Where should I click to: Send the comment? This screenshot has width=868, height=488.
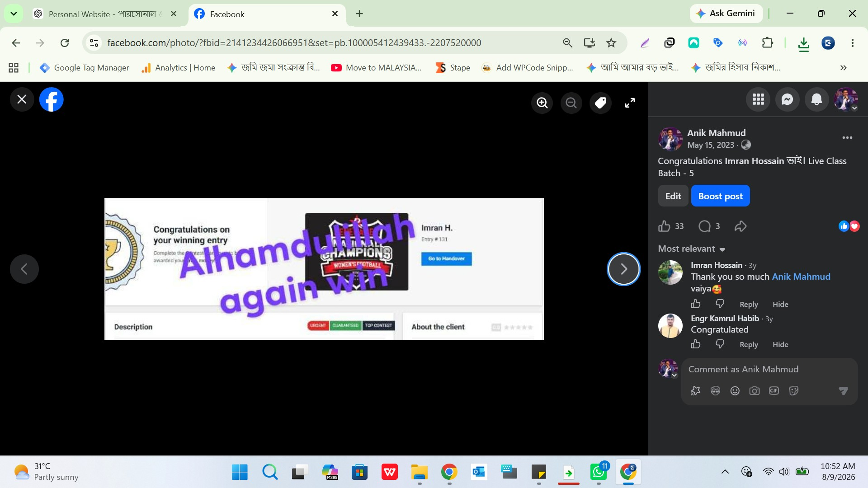point(843,391)
